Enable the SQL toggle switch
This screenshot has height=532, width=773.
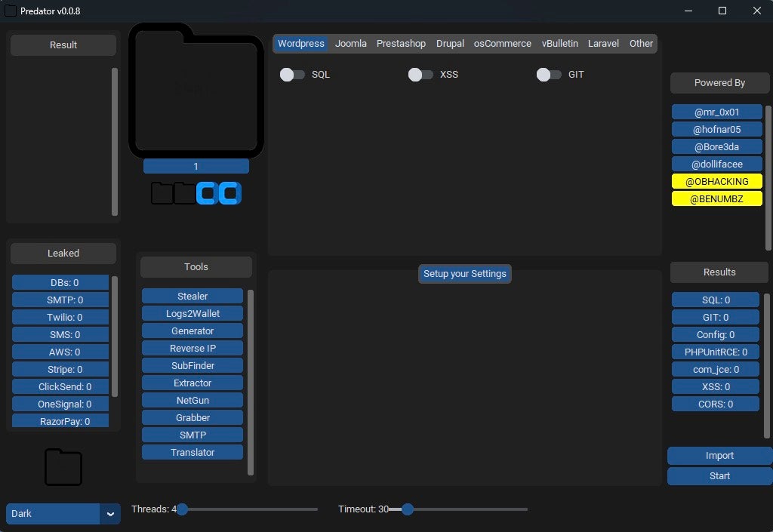pyautogui.click(x=292, y=75)
